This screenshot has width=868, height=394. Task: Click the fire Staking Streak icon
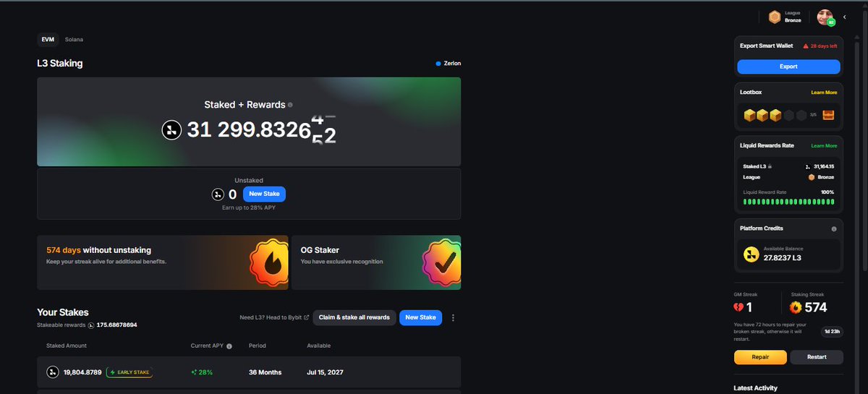pos(796,307)
